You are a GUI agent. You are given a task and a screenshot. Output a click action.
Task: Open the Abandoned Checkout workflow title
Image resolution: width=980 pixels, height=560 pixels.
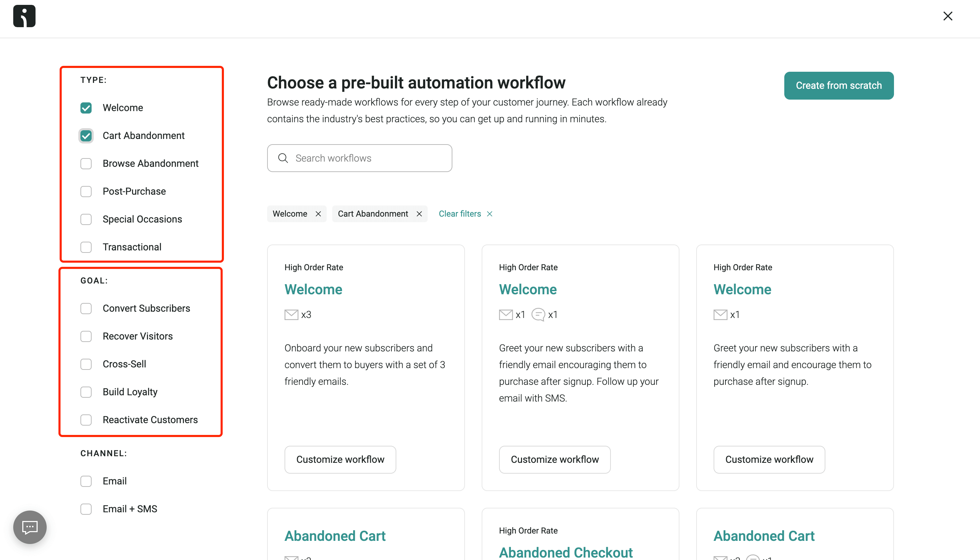[x=565, y=552]
